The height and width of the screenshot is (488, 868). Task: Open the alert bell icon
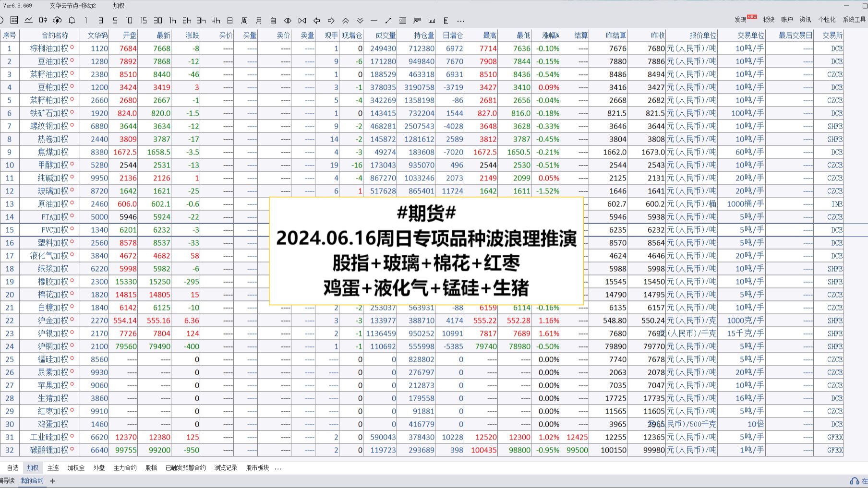coord(72,20)
